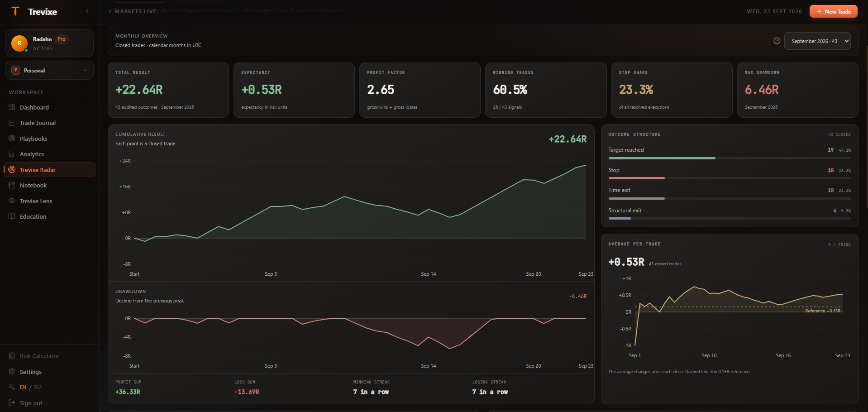Screen dimensions: 868x412
Task: Expand the Personal workspace dropdown
Action: click(50, 70)
